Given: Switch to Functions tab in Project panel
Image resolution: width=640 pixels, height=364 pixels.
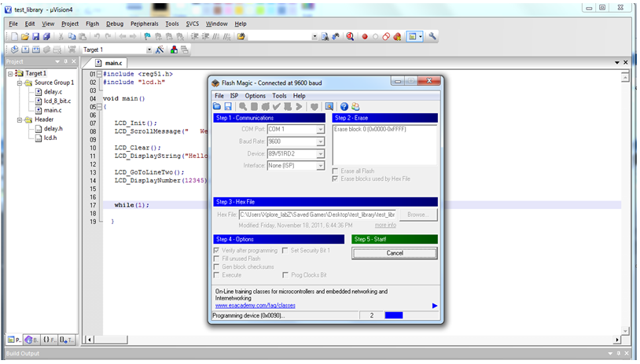Looking at the screenshot, I should tap(50, 340).
